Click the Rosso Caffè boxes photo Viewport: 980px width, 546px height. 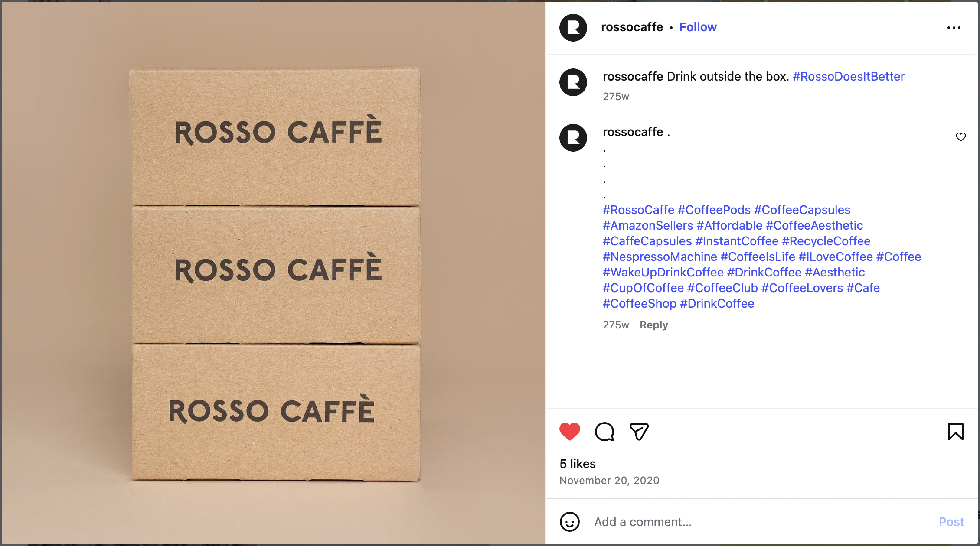(x=273, y=273)
